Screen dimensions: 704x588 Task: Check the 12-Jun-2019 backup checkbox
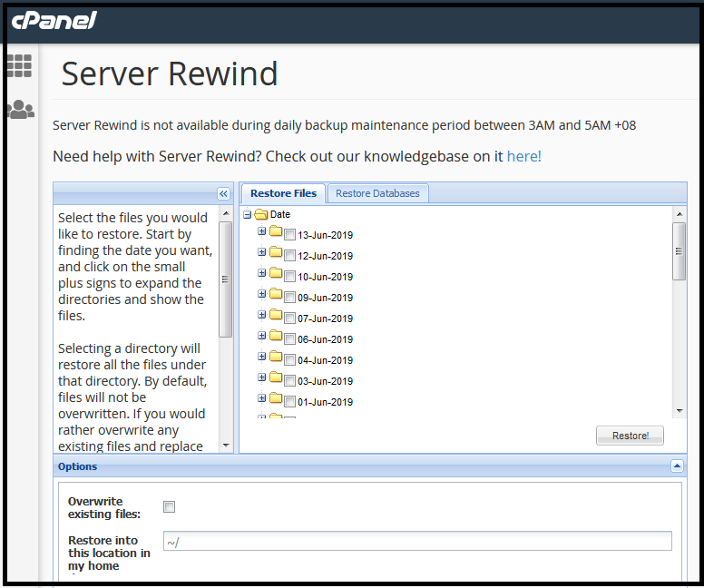pyautogui.click(x=290, y=256)
